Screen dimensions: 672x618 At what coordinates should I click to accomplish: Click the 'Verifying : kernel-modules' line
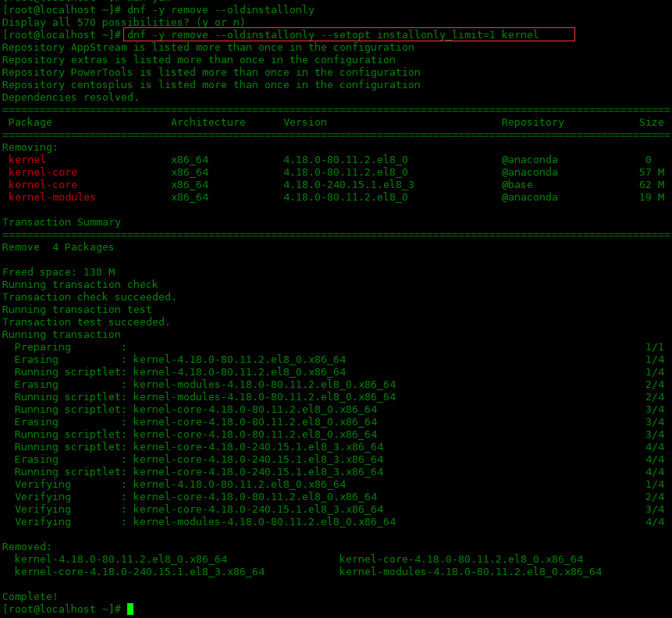339,522
